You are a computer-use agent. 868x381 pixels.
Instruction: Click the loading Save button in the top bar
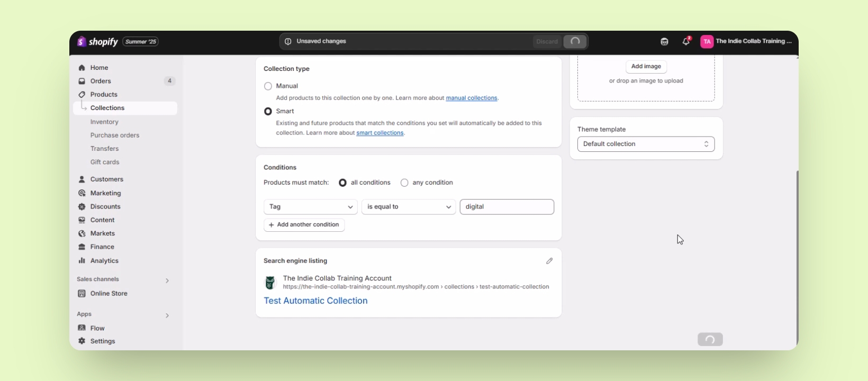point(575,41)
